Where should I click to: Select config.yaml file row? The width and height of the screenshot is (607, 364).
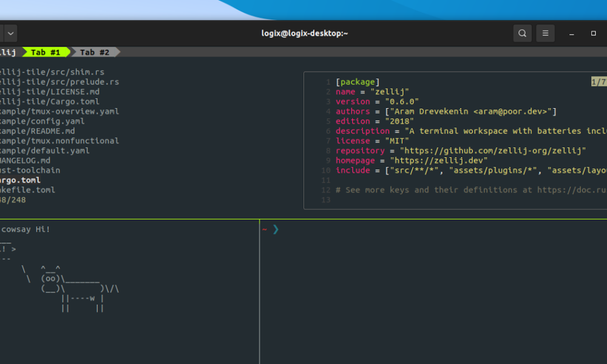coord(42,121)
